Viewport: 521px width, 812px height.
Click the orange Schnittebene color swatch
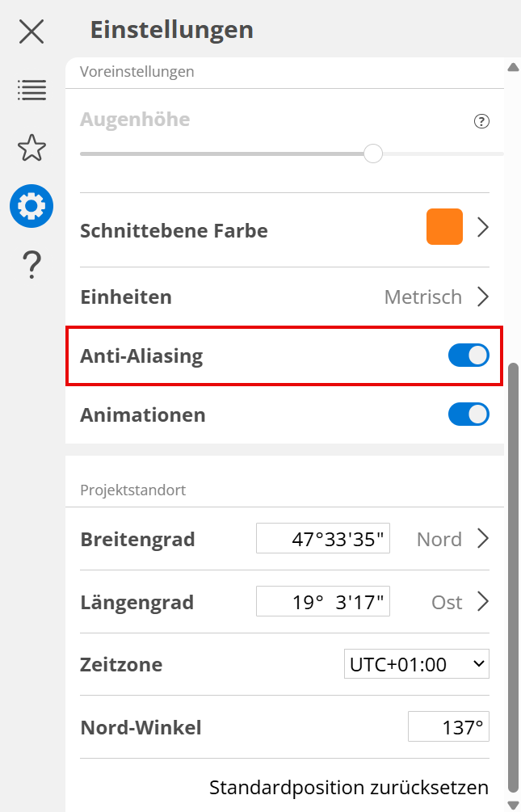444,227
